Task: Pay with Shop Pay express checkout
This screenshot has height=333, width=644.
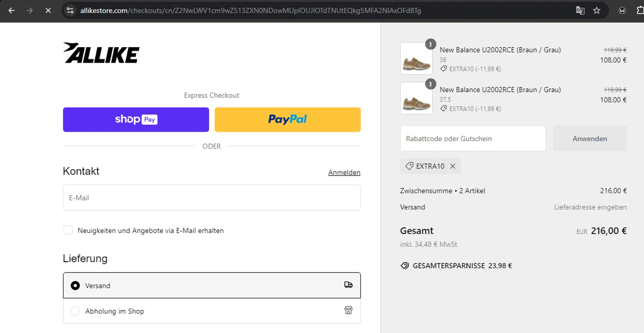Action: [x=136, y=119]
